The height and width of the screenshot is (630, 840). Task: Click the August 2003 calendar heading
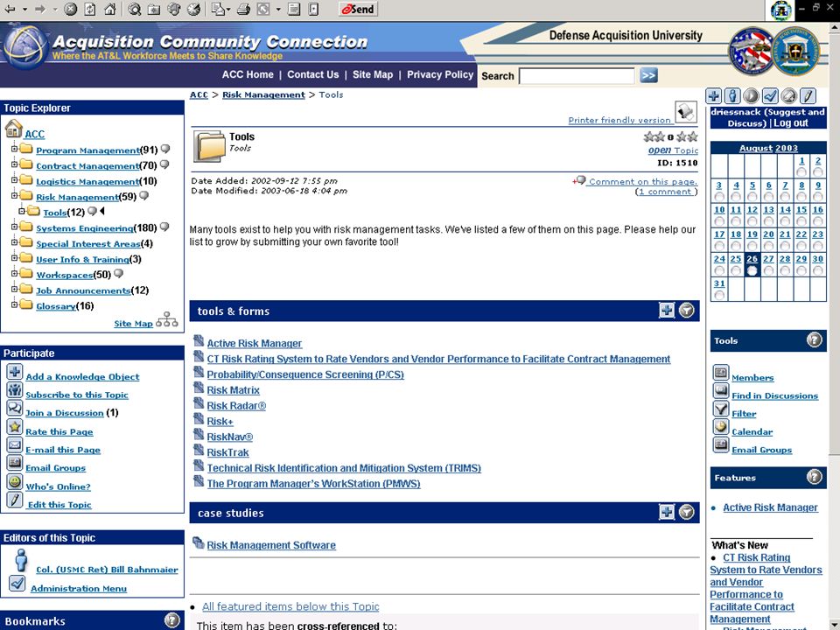pos(768,148)
